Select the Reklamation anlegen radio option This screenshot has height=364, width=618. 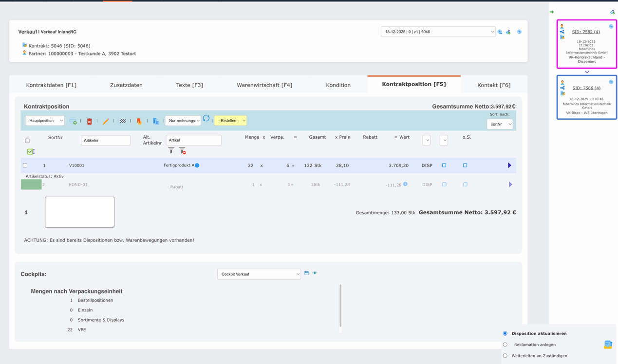tap(505, 345)
